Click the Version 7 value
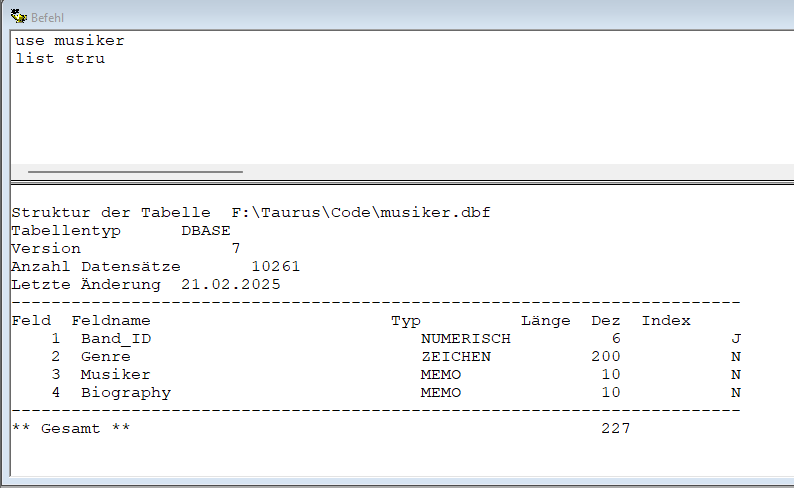 pyautogui.click(x=236, y=249)
